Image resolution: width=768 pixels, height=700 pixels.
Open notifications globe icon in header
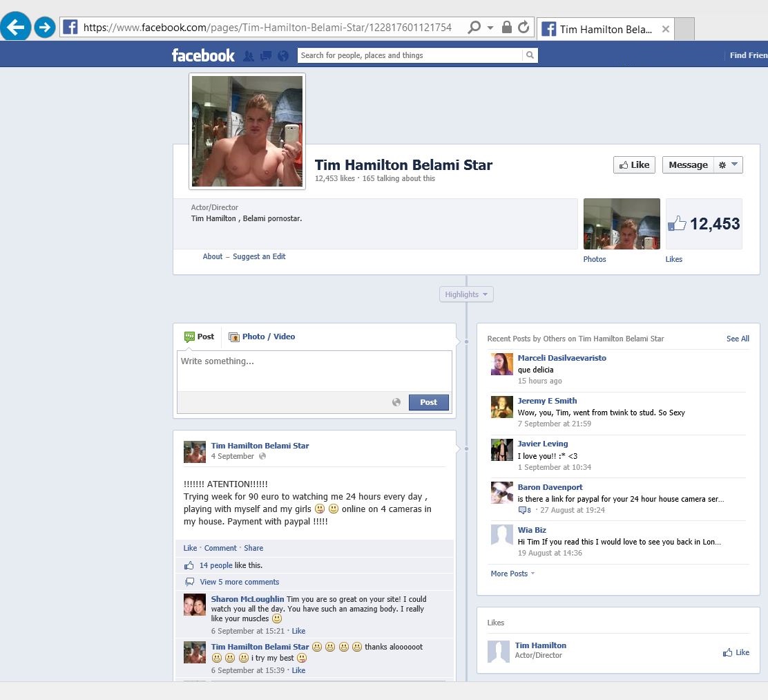point(282,56)
